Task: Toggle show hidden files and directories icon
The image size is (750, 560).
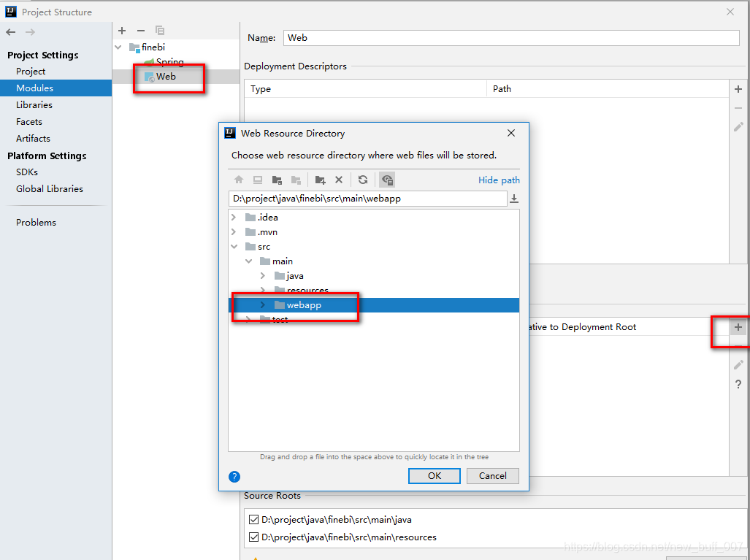Action: click(387, 180)
